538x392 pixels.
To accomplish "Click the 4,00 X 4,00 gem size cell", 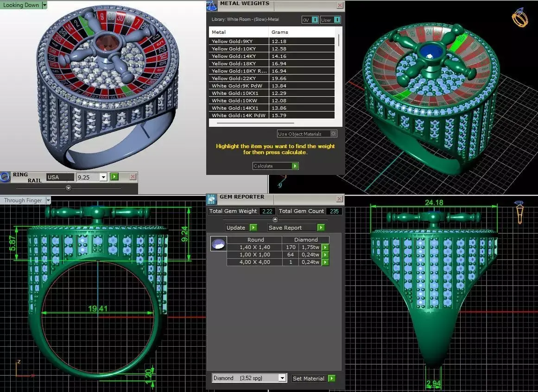I will [x=254, y=262].
